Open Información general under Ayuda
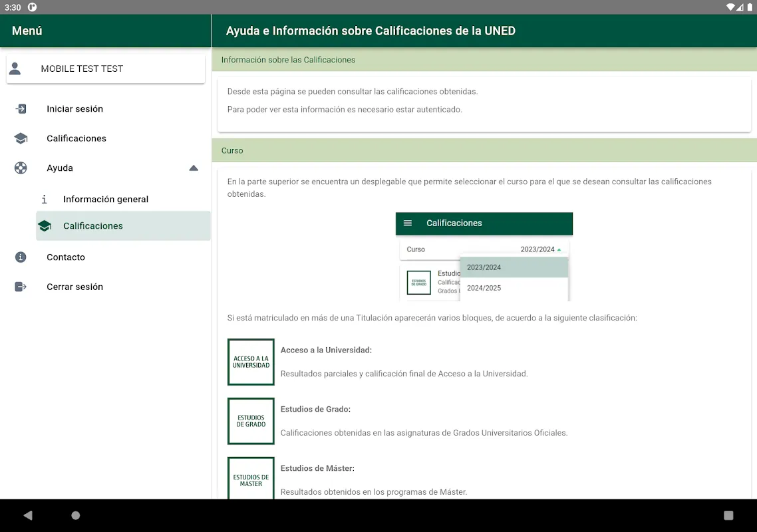 click(x=123, y=199)
